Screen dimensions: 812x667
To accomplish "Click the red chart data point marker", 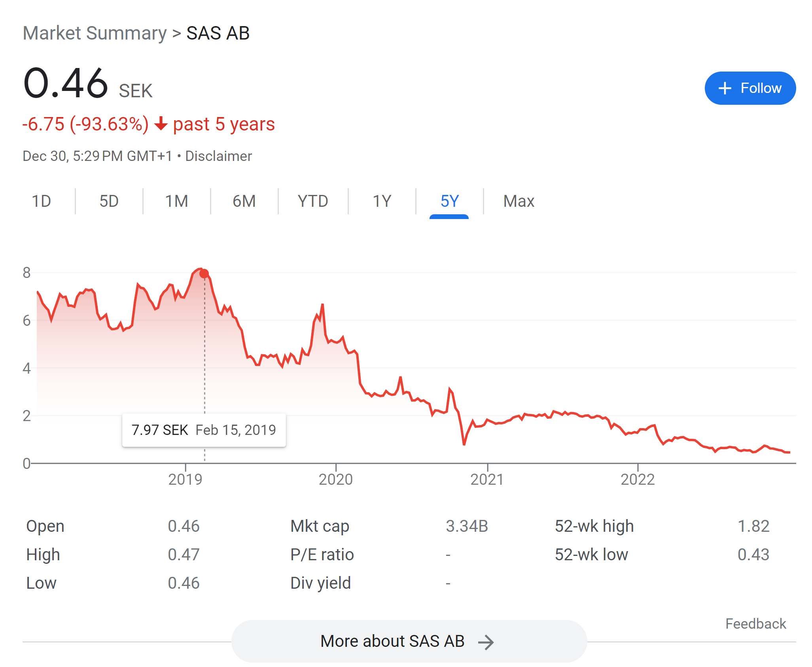I will [204, 274].
